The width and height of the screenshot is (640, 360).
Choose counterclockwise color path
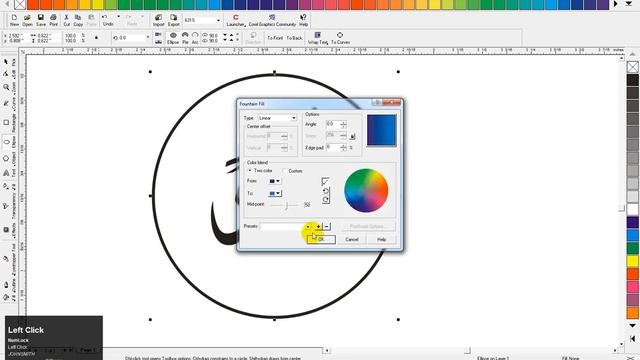(325, 191)
